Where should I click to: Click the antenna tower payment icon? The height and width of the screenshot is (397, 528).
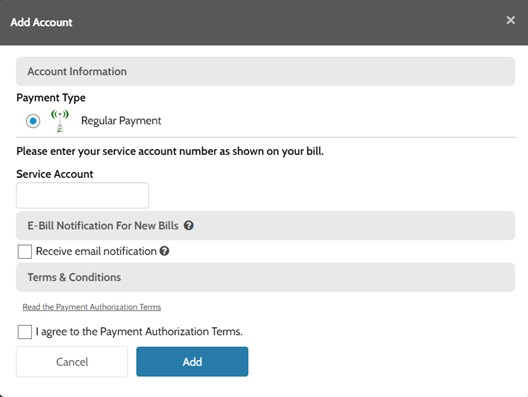pos(60,121)
